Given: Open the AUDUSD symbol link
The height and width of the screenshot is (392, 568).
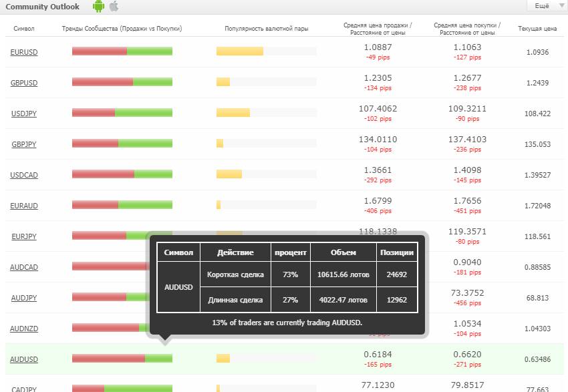Looking at the screenshot, I should pyautogui.click(x=24, y=359).
